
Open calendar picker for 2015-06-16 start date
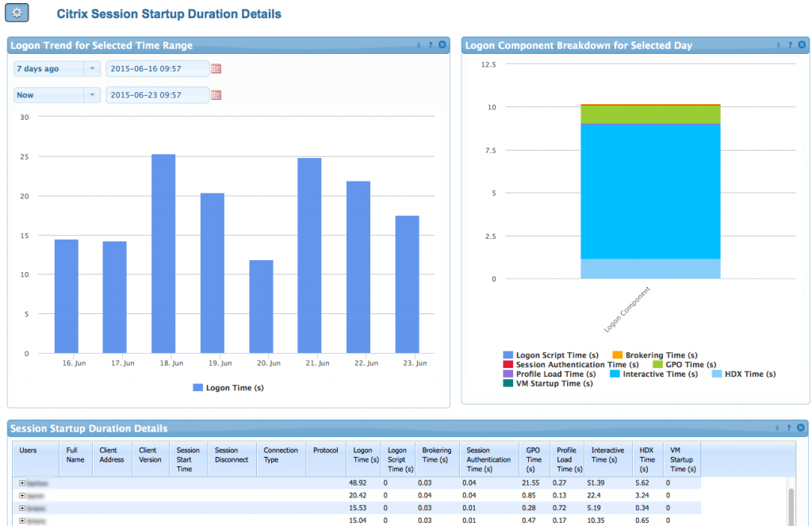pos(216,68)
